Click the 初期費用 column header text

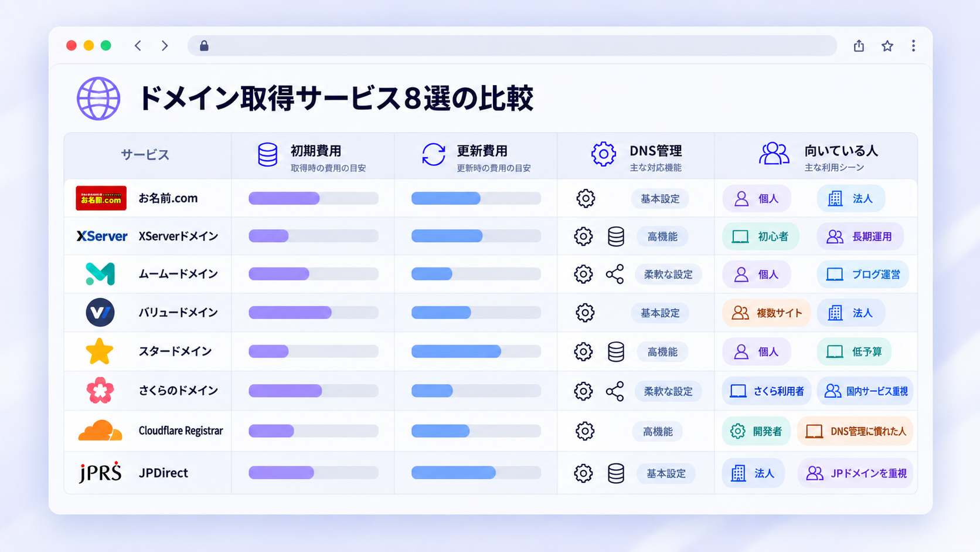(316, 151)
